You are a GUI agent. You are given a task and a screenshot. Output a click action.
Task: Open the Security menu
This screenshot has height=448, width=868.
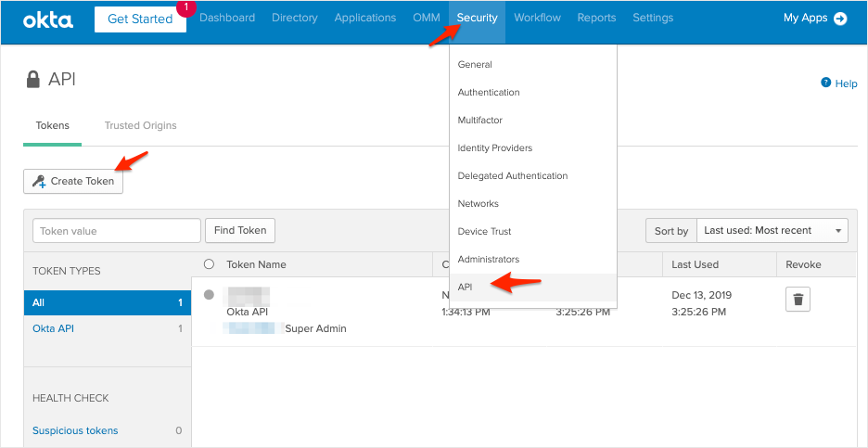477,19
